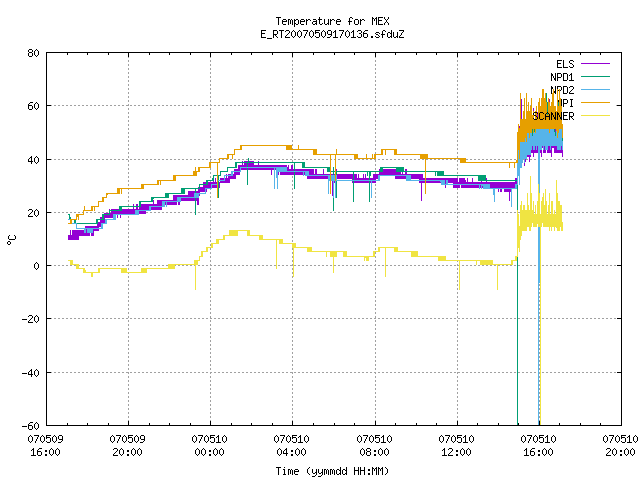
Task: Click the °C y-axis unit label
Action: (x=12, y=240)
